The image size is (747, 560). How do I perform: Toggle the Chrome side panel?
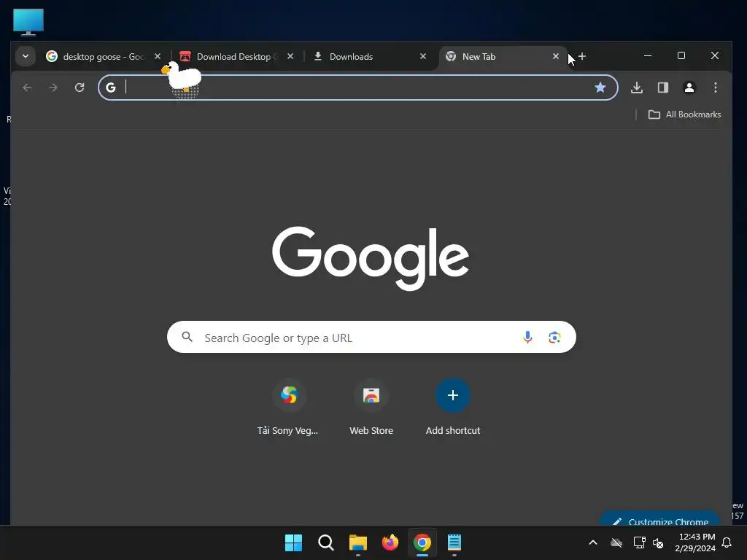pyautogui.click(x=662, y=87)
